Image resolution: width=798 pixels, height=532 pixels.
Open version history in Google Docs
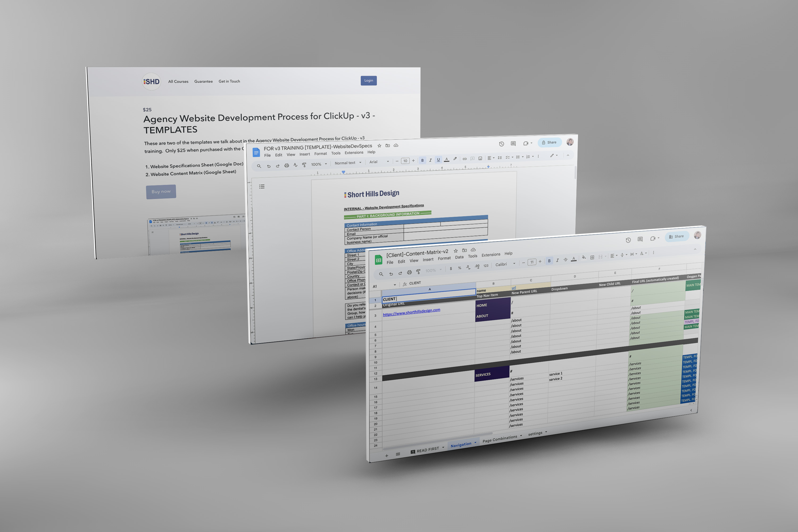tap(501, 144)
